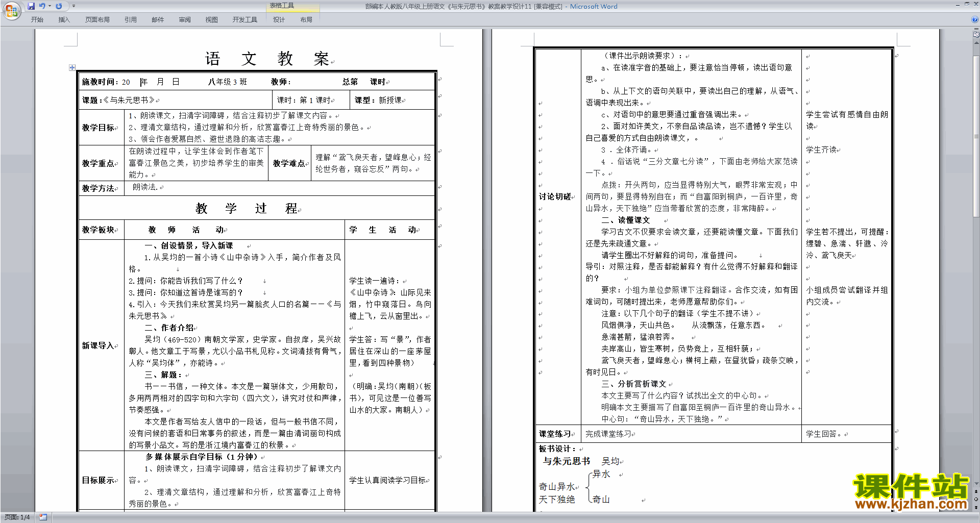Click the Undo arrow icon
Viewport: 980px width, 523px height.
tap(42, 6)
